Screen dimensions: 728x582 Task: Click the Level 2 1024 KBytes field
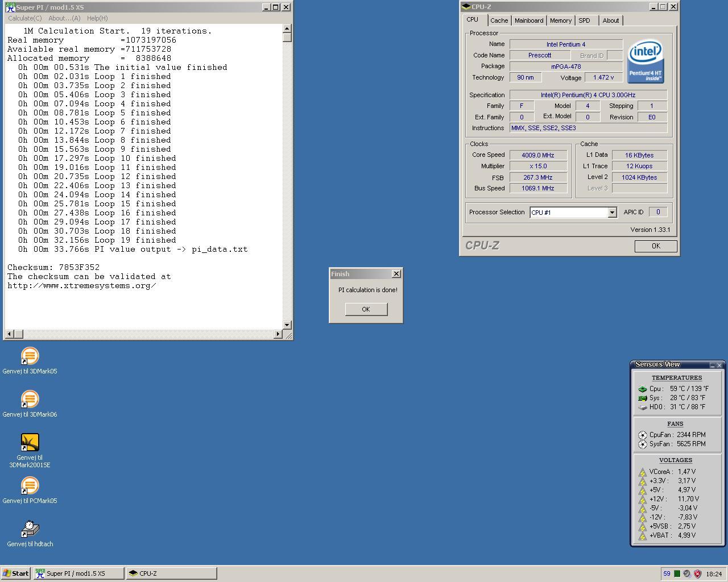click(x=639, y=177)
